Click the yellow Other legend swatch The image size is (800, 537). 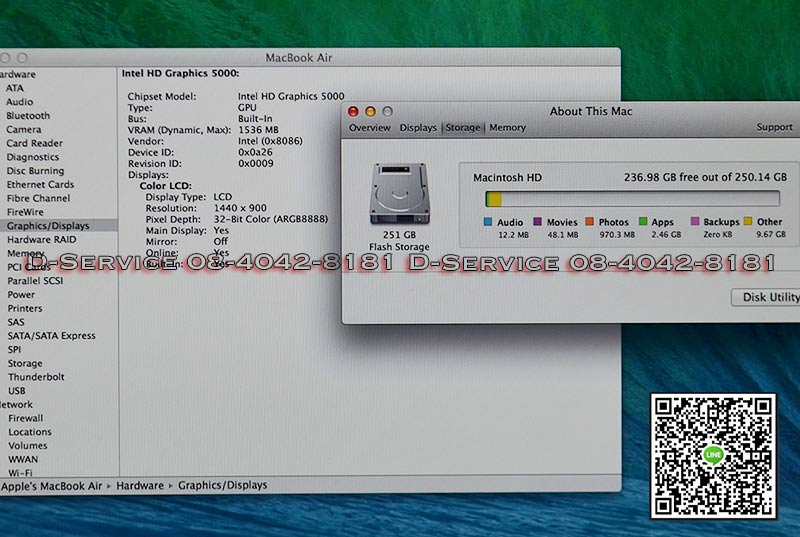pyautogui.click(x=748, y=221)
